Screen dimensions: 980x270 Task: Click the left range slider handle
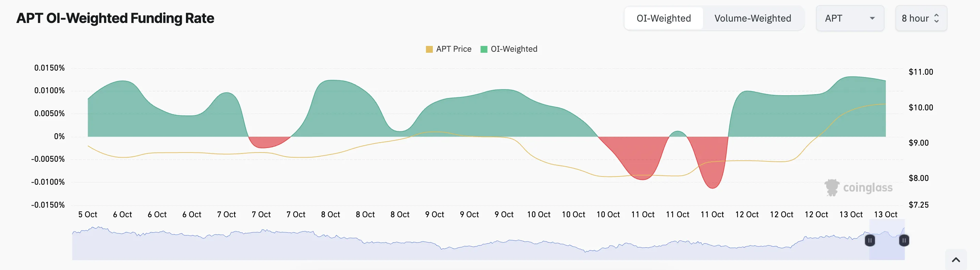[x=870, y=240]
